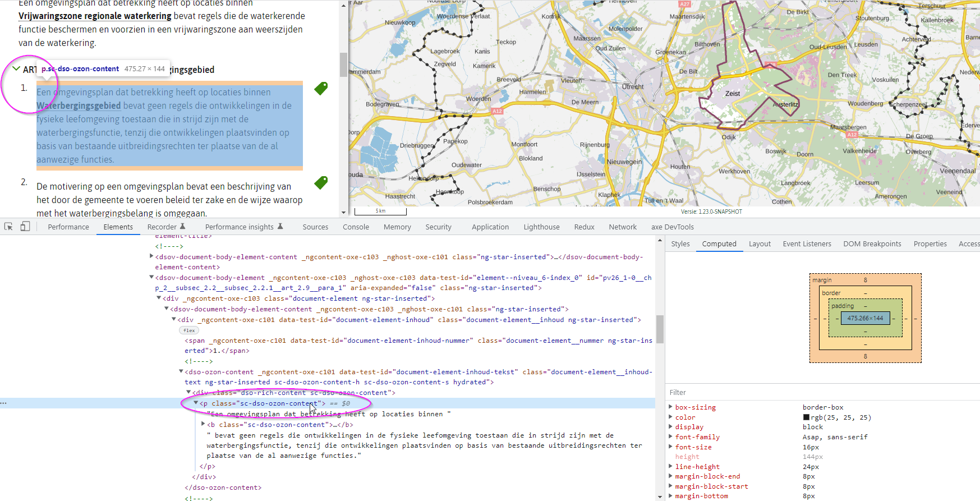Focus the Filter field in Computed pane

pyautogui.click(x=822, y=392)
